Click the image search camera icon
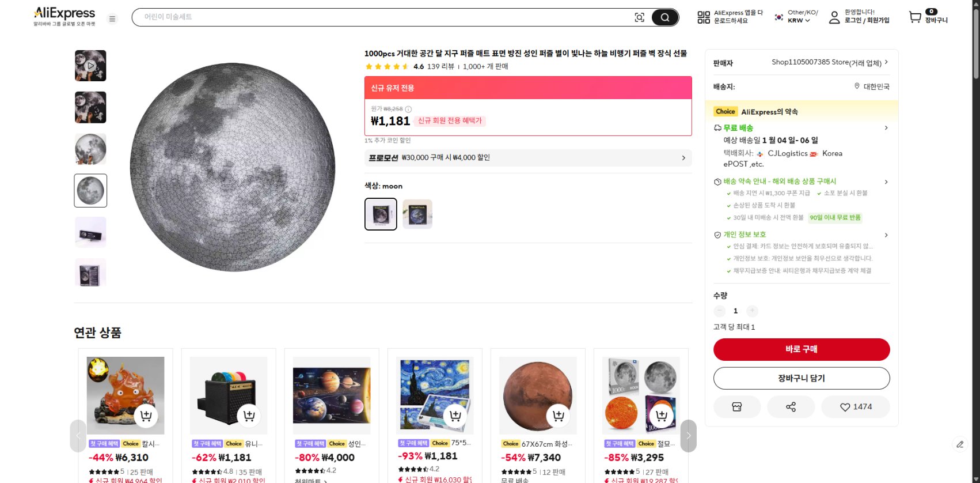980x483 pixels. (x=639, y=17)
